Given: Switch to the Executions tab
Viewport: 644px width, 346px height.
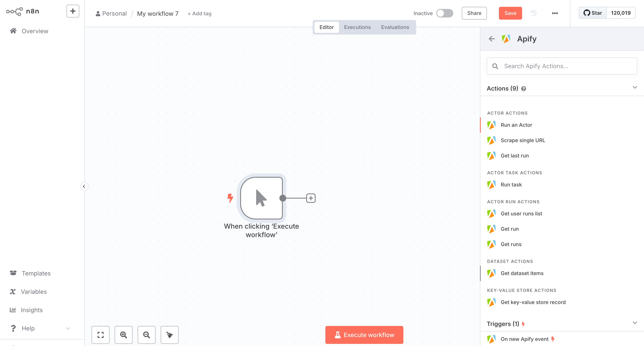Looking at the screenshot, I should (357, 27).
